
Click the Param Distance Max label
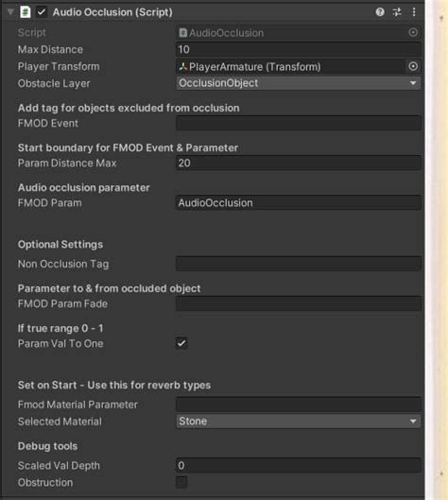[x=67, y=163]
